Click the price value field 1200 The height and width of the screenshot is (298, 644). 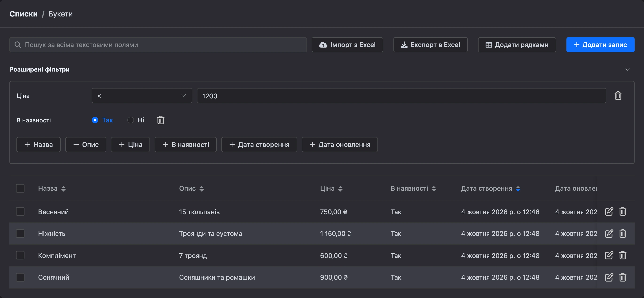tap(401, 95)
